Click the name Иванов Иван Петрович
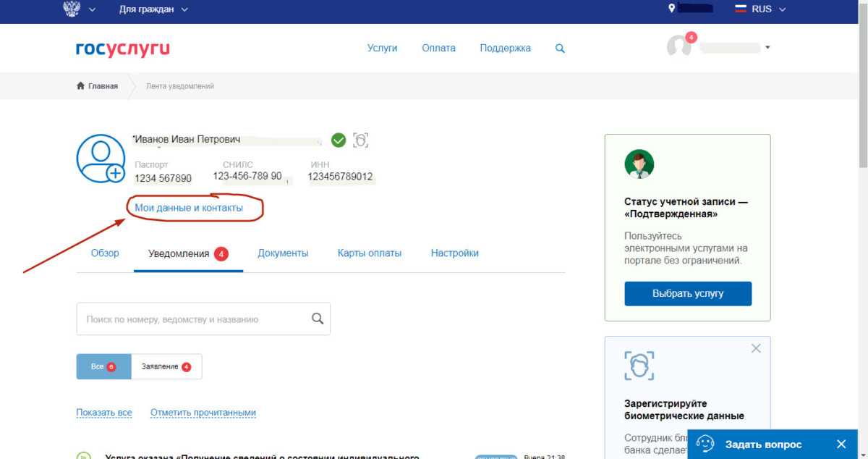This screenshot has width=868, height=459. 187,140
